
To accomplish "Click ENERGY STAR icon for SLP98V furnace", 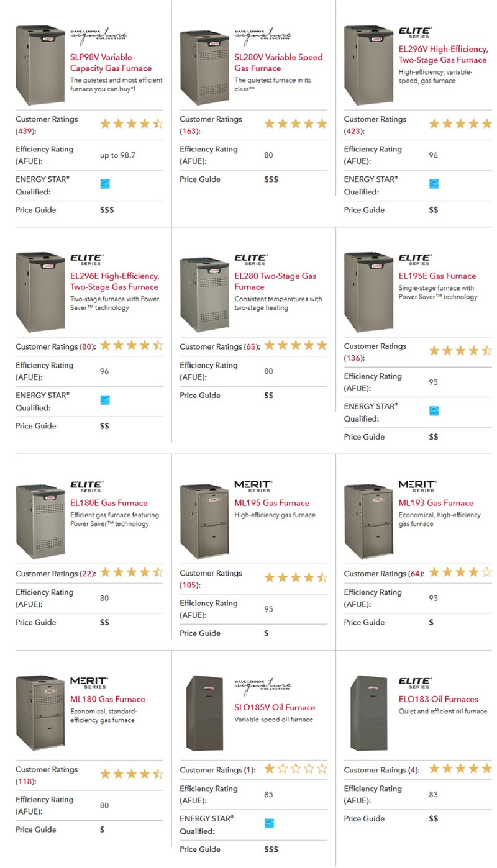I will (104, 184).
